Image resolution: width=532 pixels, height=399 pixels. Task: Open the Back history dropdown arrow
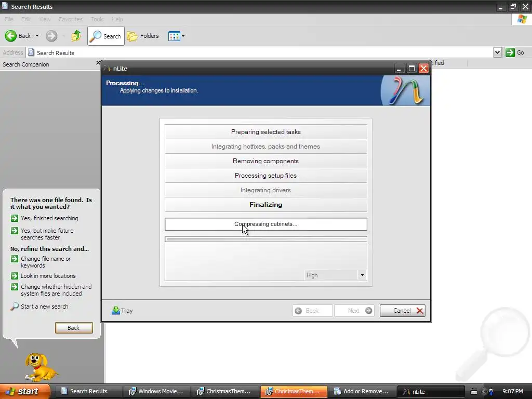click(x=37, y=36)
